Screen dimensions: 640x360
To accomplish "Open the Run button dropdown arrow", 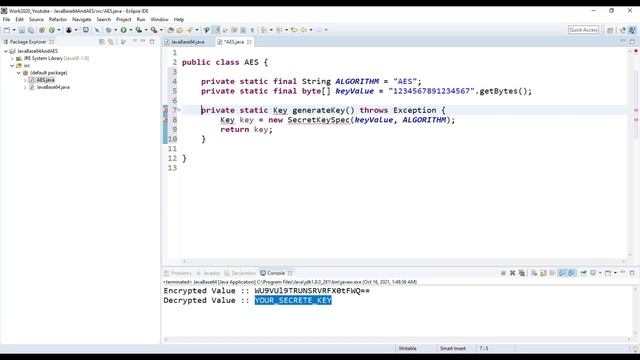I will [x=131, y=30].
